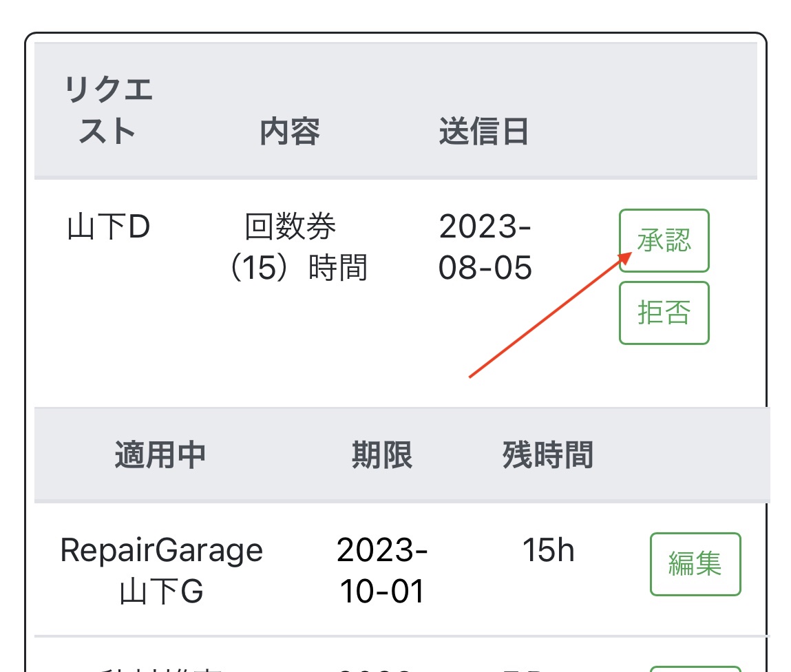
Task: Click the 内容 column header
Action: coord(290,131)
